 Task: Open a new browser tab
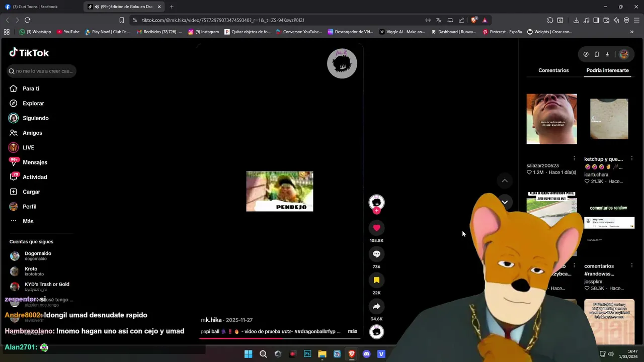point(172,7)
